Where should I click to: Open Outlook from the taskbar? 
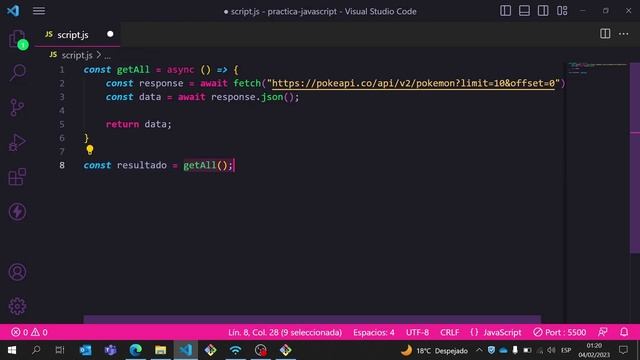pos(86,350)
